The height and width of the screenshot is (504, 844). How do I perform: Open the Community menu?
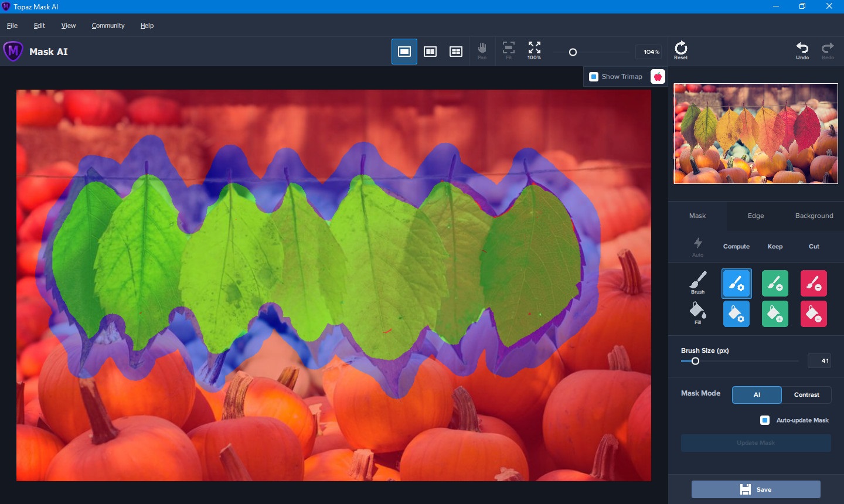pyautogui.click(x=108, y=26)
